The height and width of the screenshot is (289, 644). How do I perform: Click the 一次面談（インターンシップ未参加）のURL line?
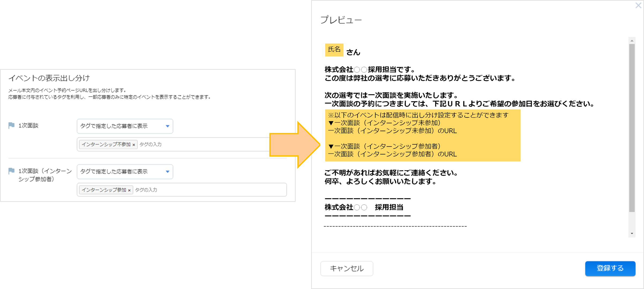(392, 131)
